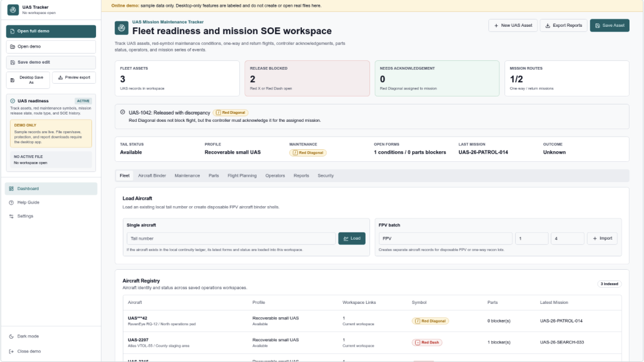Select the UAS-2207 aircraft row

click(x=372, y=342)
